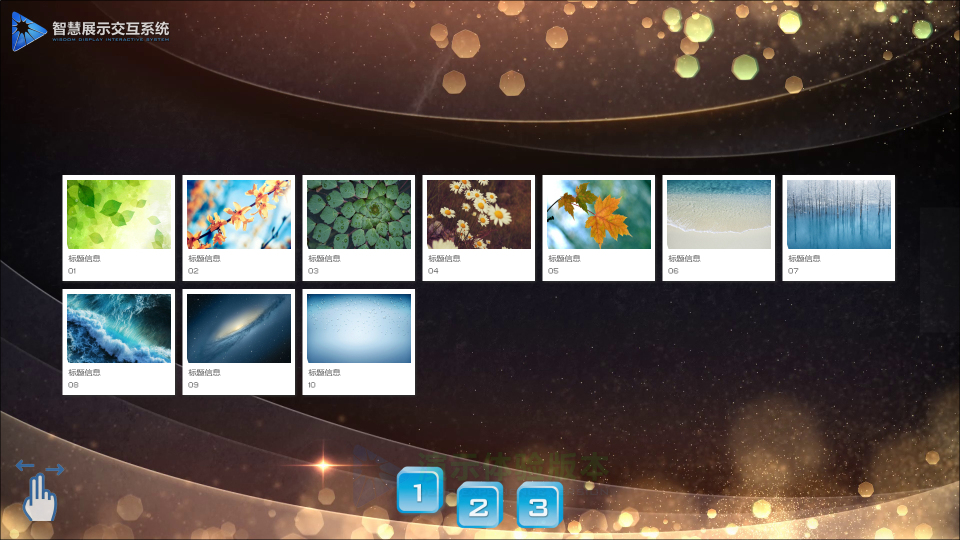View the blue water droplets image 10
This screenshot has height=540, width=960.
click(x=359, y=328)
